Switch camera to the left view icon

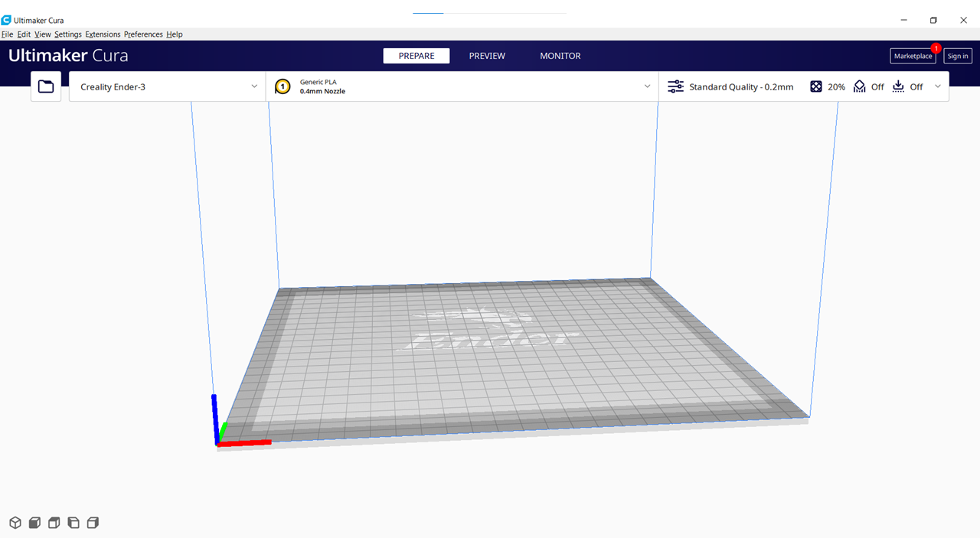(x=73, y=523)
